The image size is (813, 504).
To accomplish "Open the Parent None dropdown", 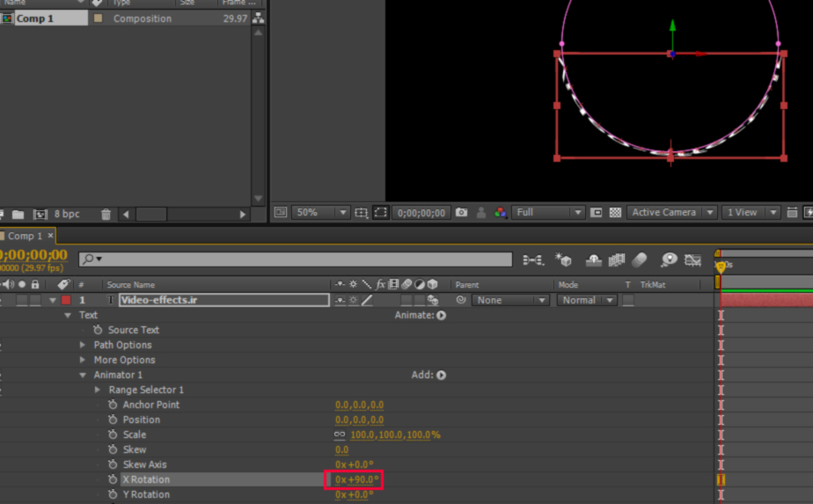I will point(510,300).
